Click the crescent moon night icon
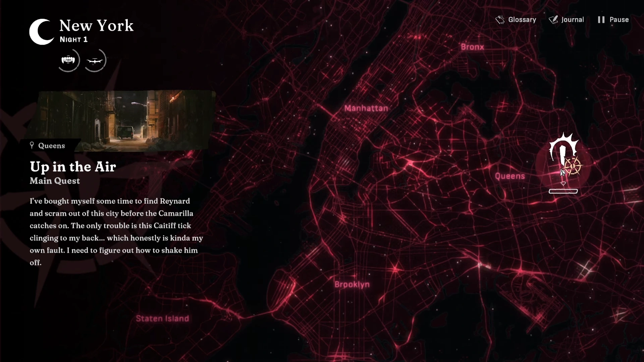This screenshot has width=644, height=362. click(x=42, y=32)
